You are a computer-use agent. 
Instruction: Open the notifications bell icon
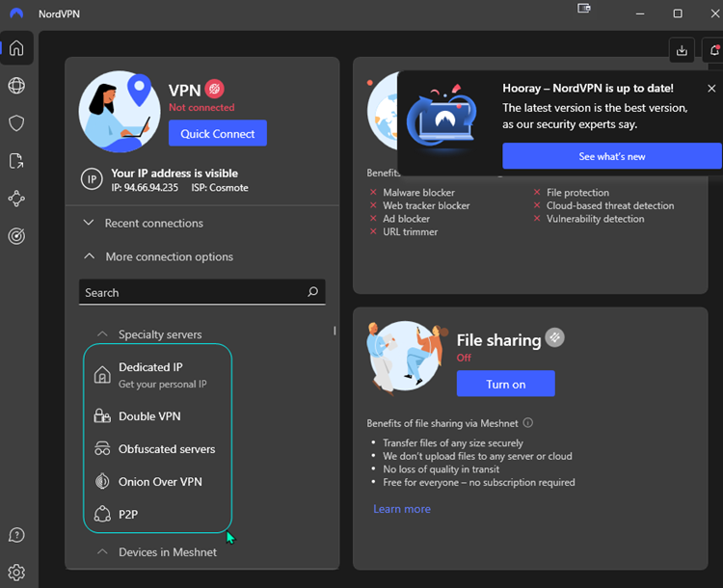pos(713,50)
